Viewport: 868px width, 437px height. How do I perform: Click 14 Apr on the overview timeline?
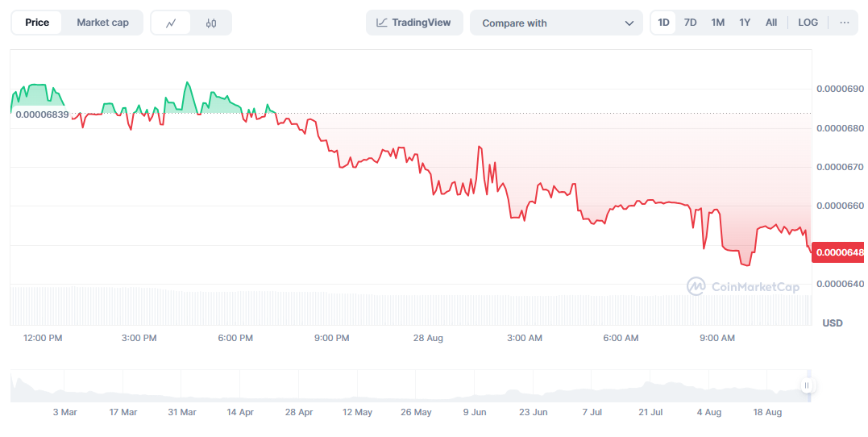[x=239, y=412]
